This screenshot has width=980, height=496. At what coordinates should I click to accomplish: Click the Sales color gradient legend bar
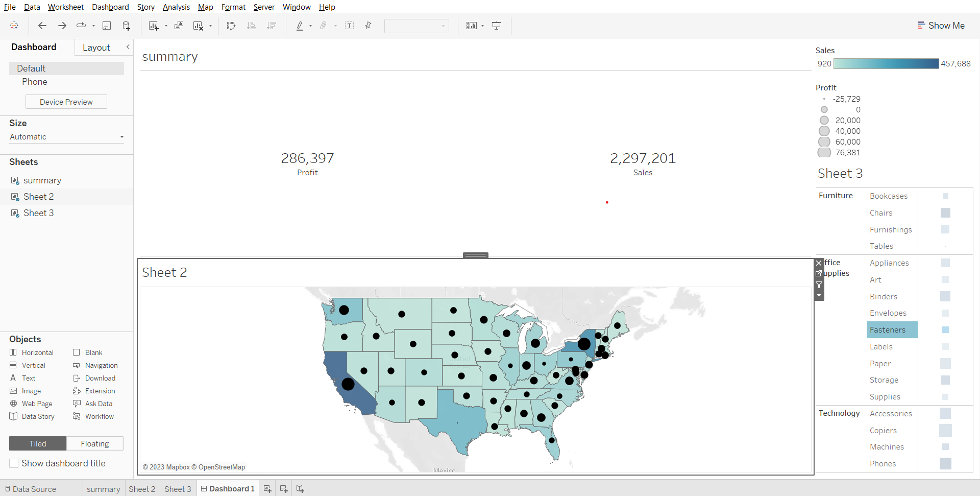[886, 63]
